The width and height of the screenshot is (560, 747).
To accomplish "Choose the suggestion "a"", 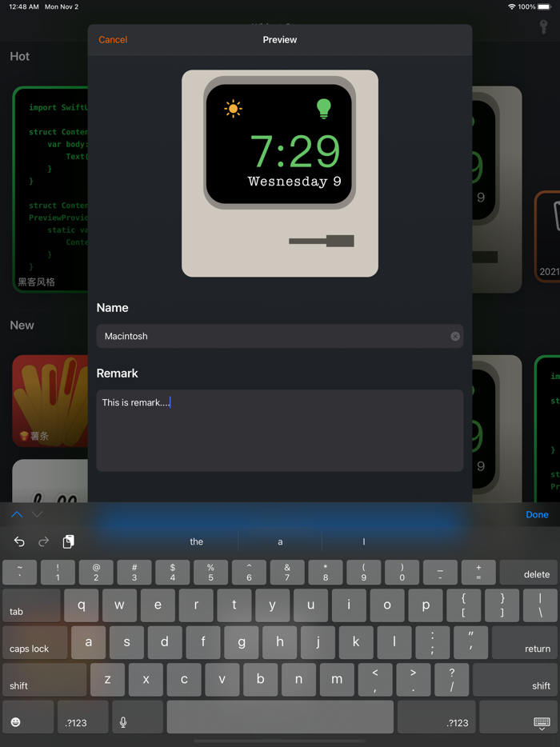I will click(x=280, y=541).
